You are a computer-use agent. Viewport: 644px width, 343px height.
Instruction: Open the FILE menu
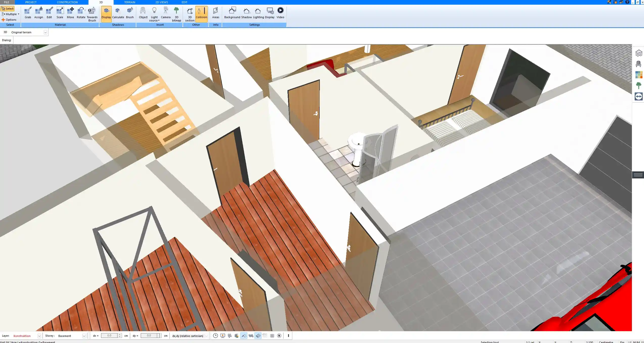pos(7,2)
